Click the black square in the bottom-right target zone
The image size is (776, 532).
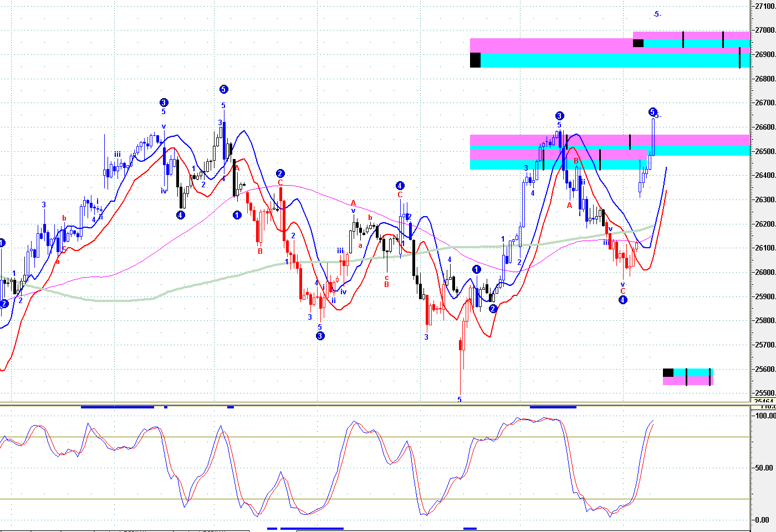668,373
